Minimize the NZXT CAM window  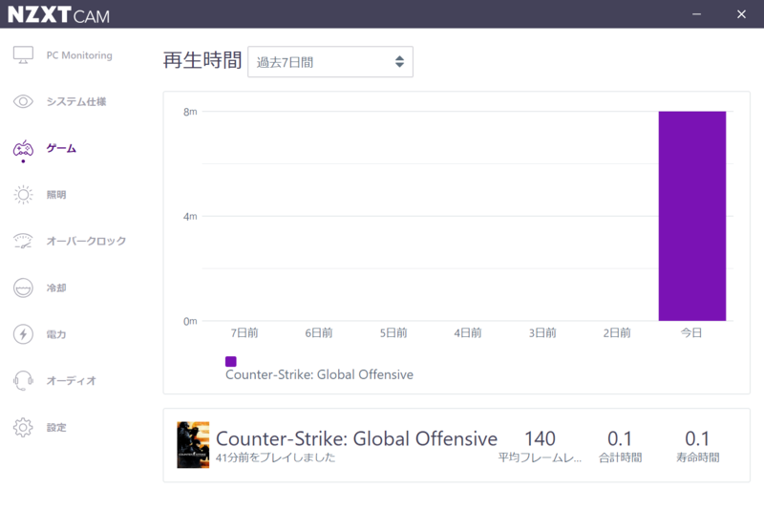[x=697, y=14]
